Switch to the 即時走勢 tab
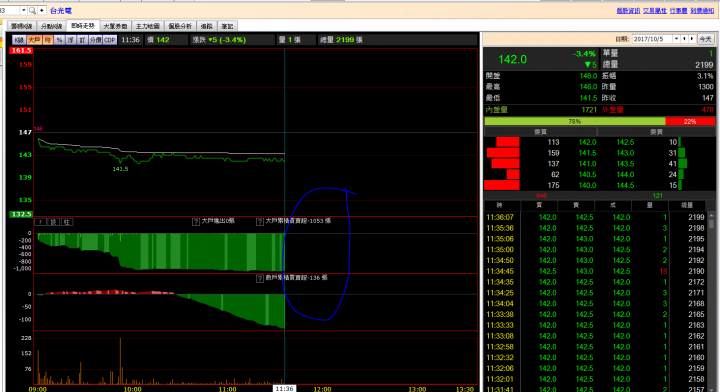 [83, 26]
